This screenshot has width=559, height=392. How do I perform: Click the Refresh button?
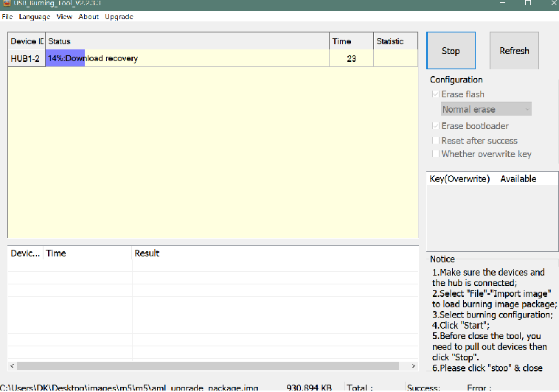tap(514, 51)
